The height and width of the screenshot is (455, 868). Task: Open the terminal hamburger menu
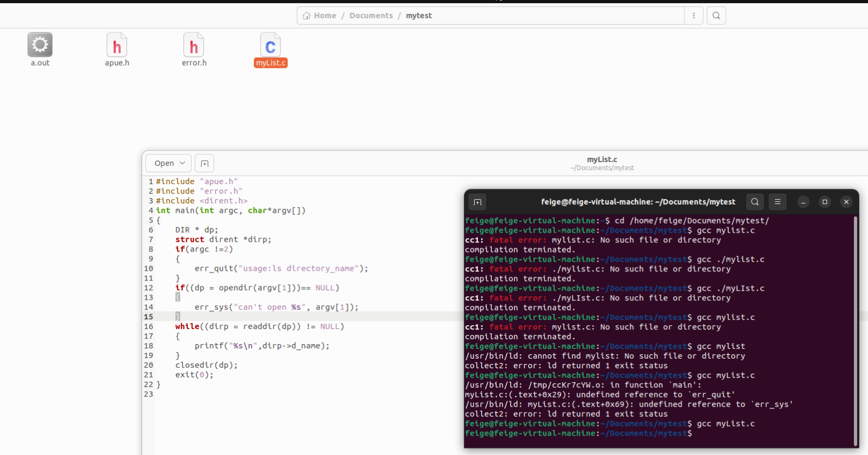[778, 202]
